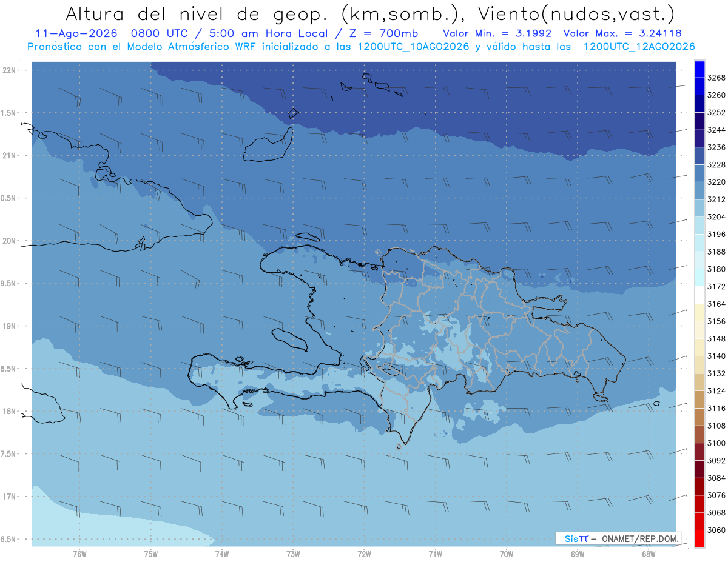This screenshot has width=728, height=562.
Task: Click the legend value 3092
Action: pos(716,461)
